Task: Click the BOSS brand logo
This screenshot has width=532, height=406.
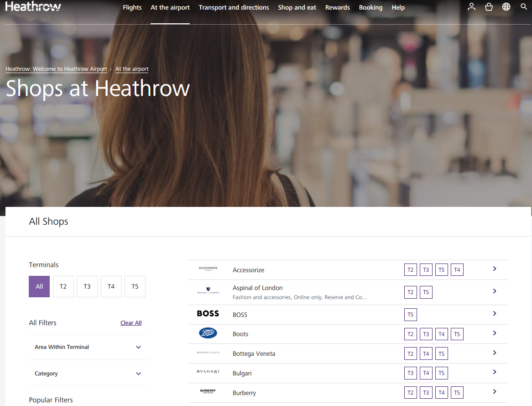Action: point(208,314)
